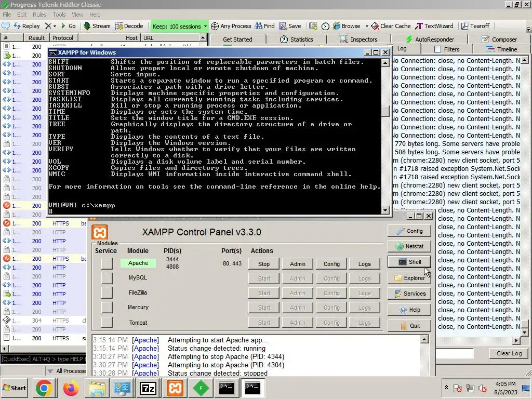Open XAMPP Explorer
This screenshot has width=532, height=399.
point(409,278)
